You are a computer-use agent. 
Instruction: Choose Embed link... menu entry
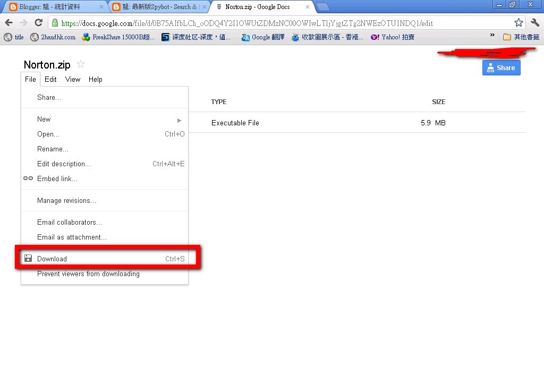tap(105, 178)
